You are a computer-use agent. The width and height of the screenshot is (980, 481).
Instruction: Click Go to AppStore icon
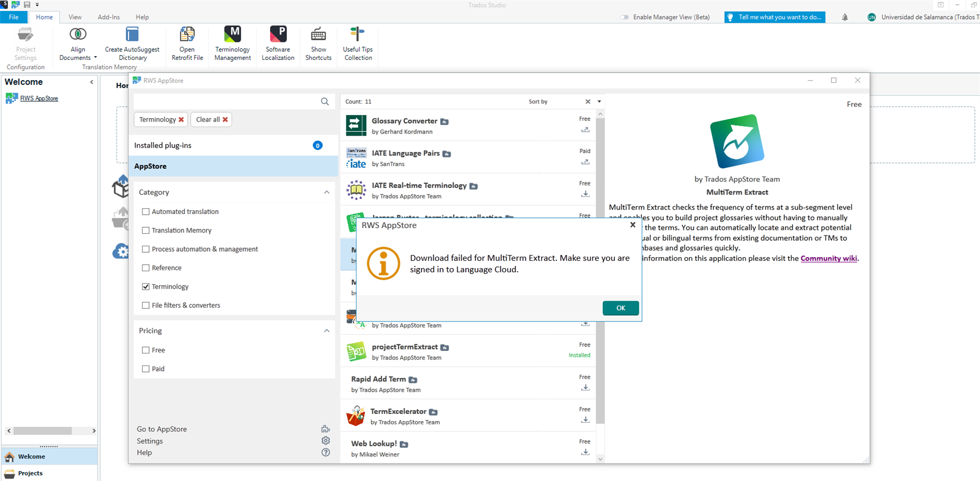click(x=326, y=429)
